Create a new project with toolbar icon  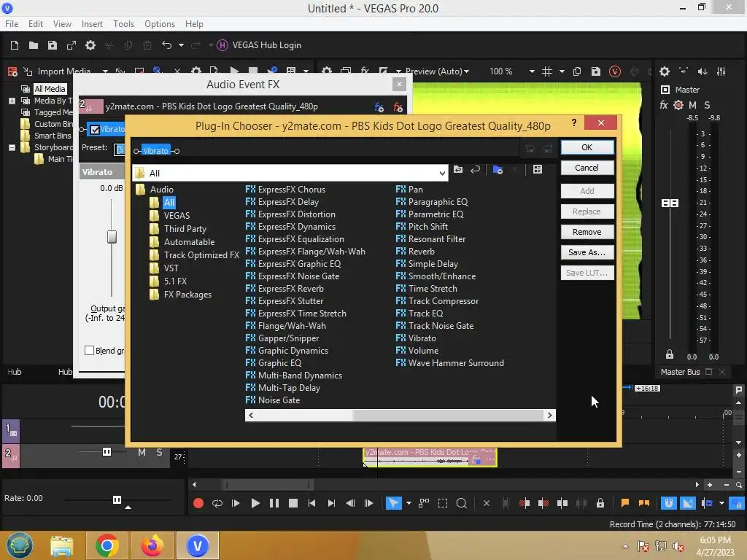[x=15, y=45]
